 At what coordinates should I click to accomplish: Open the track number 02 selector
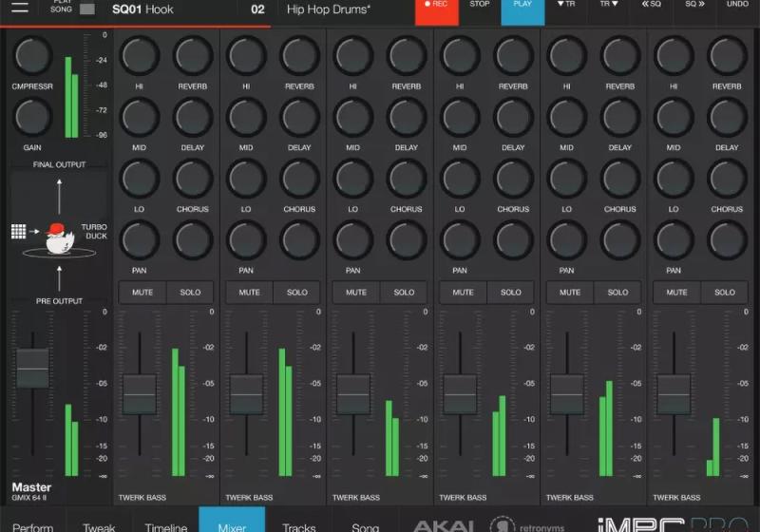pos(257,9)
